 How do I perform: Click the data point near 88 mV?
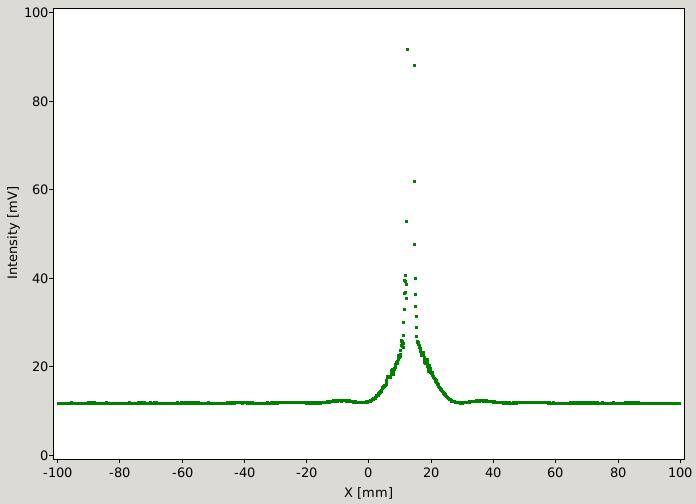coord(414,65)
